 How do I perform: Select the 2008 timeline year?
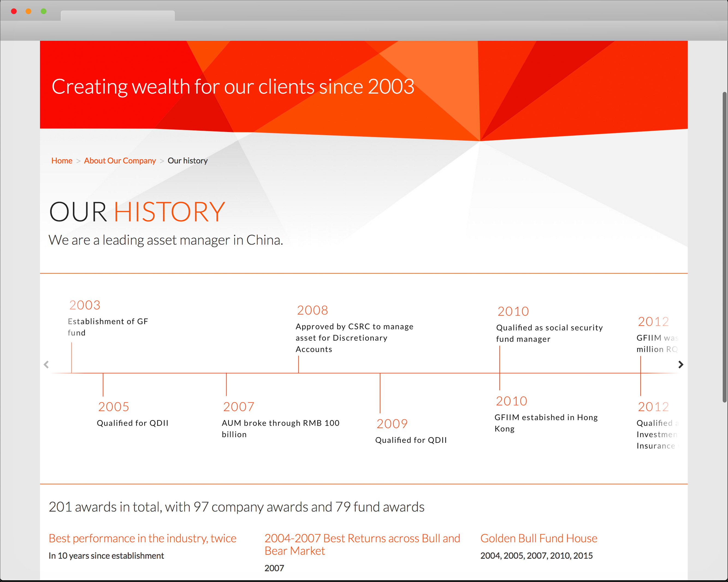[x=312, y=310]
